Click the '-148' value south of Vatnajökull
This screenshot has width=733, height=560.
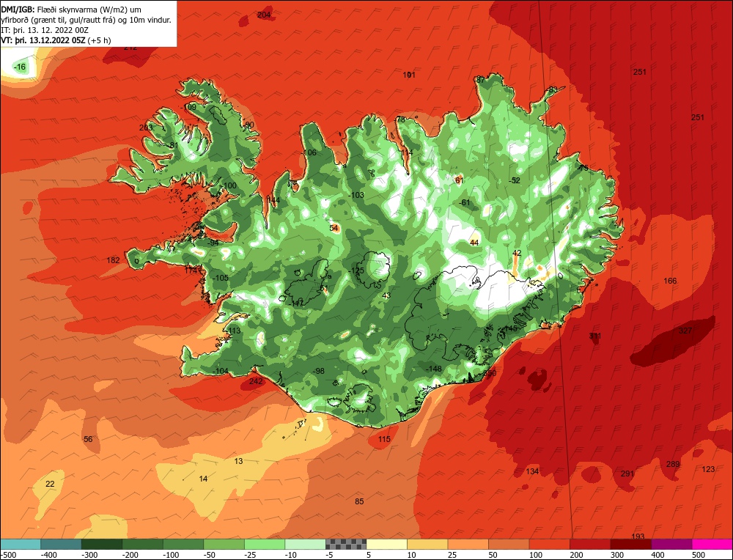click(433, 369)
